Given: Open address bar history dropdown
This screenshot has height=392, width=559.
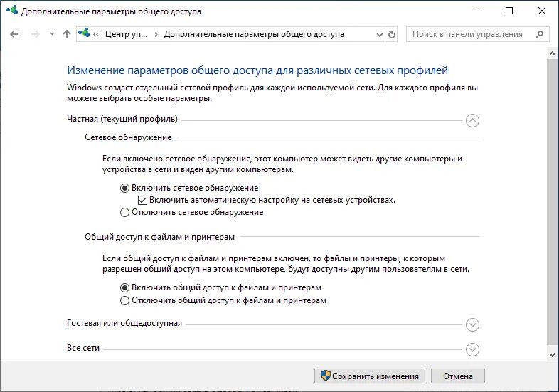Looking at the screenshot, I should (380, 35).
